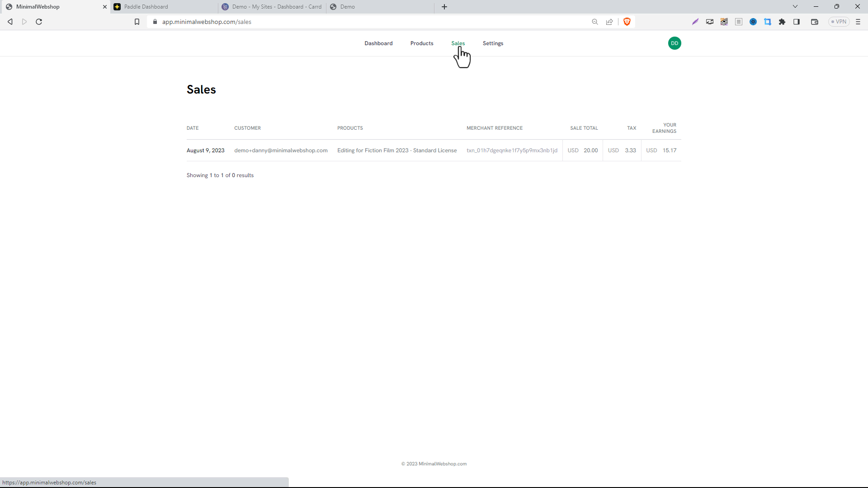
Task: Open product Editing for Fiction Film 2023
Action: point(397,150)
